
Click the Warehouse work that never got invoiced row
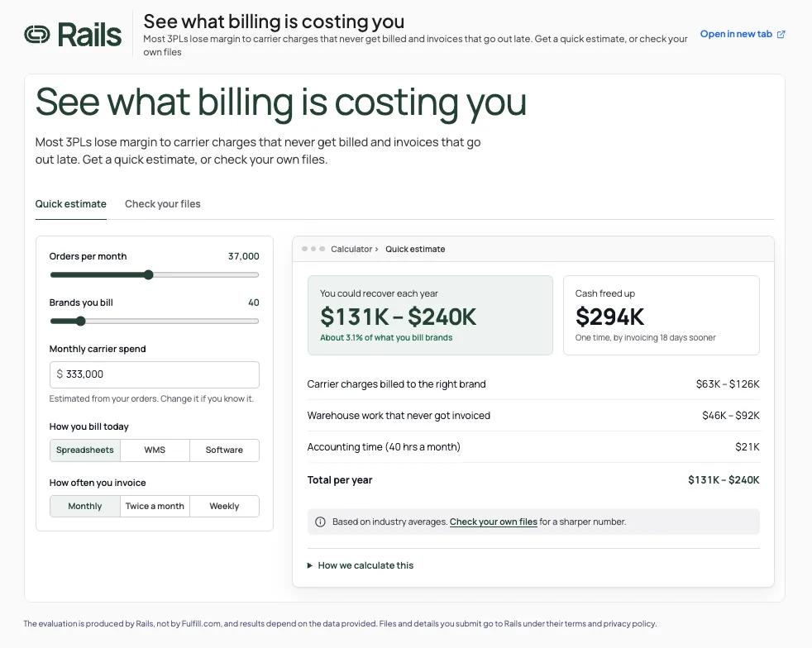pos(533,416)
